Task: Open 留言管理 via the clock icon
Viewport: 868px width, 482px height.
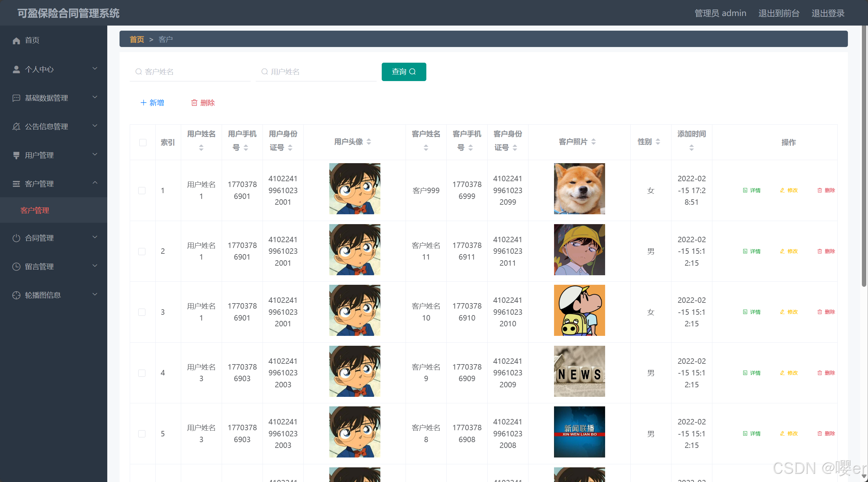Action: [16, 266]
